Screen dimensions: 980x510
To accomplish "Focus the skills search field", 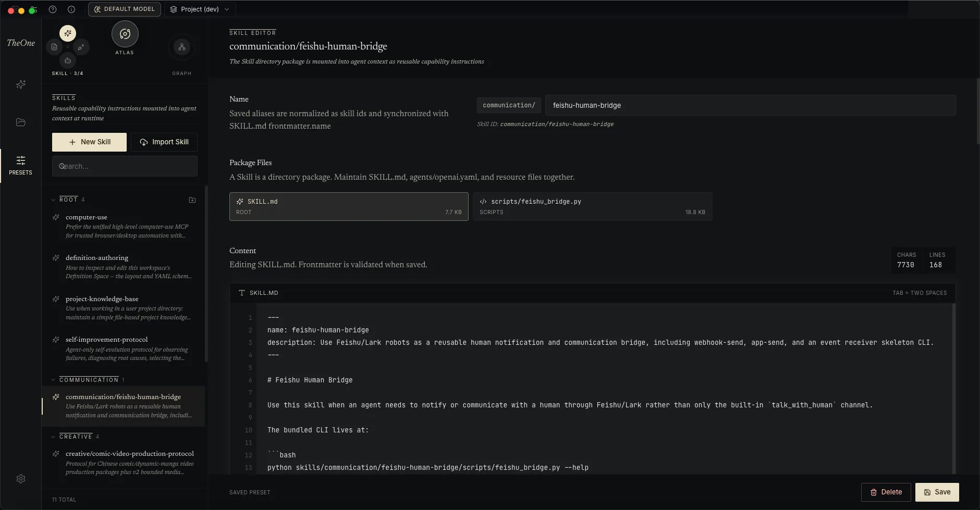I will click(x=125, y=166).
